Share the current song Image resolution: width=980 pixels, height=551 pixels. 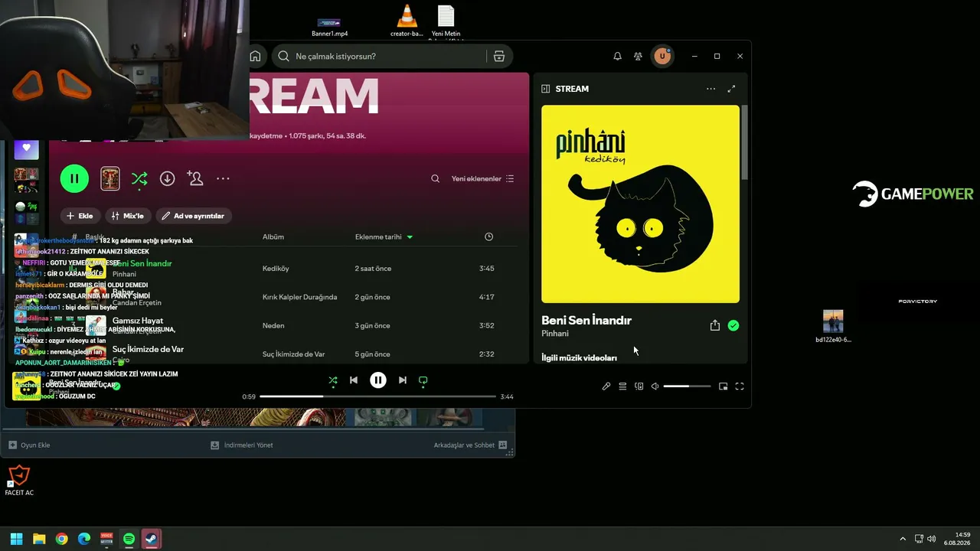coord(715,325)
